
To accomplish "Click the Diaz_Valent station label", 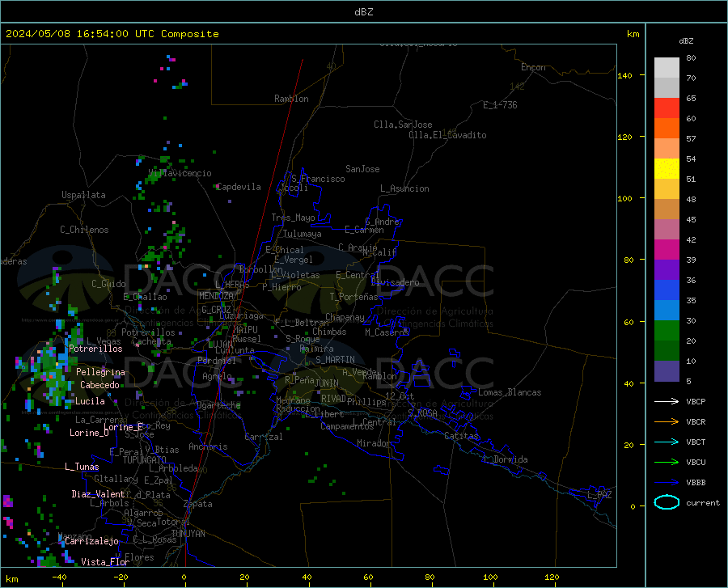I will 98,494.
